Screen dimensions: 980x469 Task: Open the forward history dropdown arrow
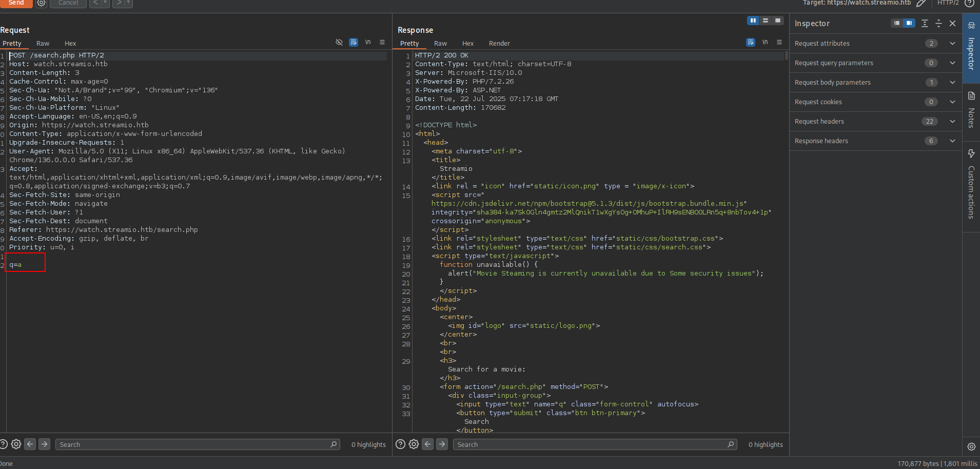click(129, 3)
